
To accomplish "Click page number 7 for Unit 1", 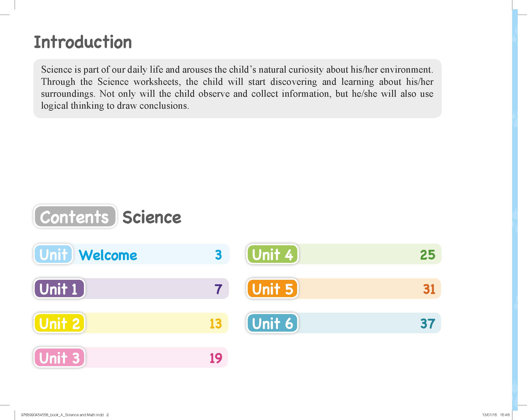I will pyautogui.click(x=218, y=289).
